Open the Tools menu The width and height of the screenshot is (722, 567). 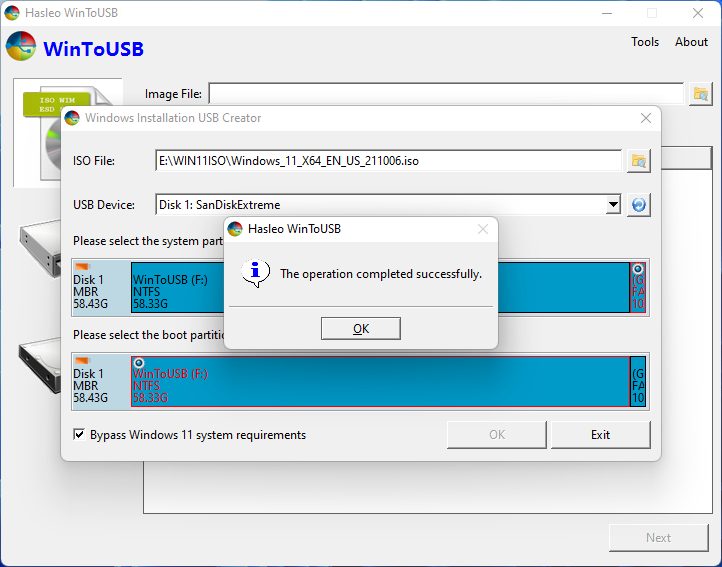[645, 42]
